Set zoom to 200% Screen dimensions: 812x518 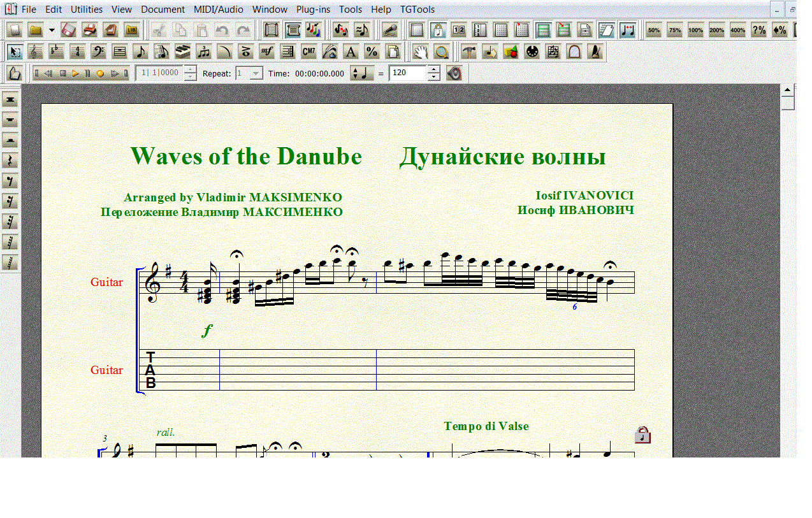tap(716, 30)
